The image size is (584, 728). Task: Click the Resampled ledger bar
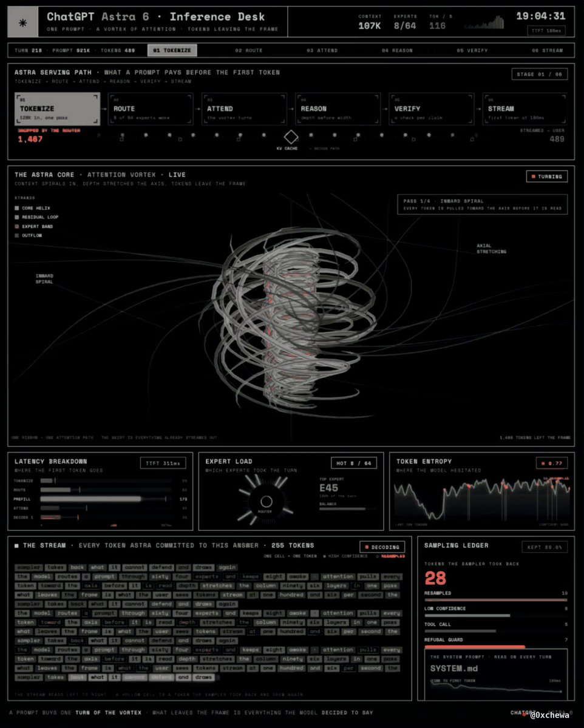[496, 600]
